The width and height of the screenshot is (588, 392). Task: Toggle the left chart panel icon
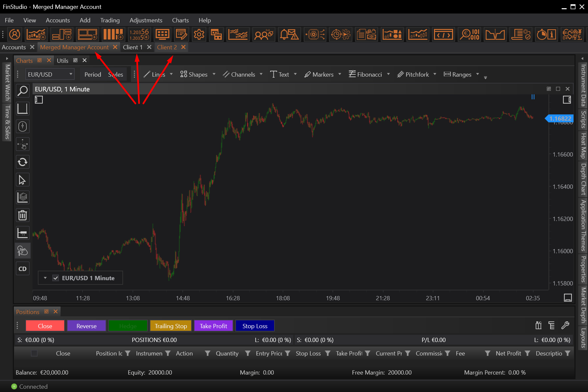point(39,100)
